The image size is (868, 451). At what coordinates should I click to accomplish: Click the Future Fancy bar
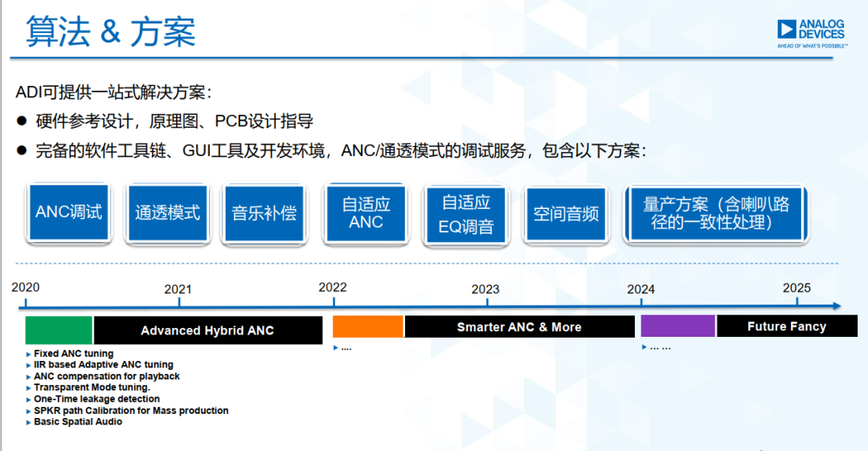(787, 326)
